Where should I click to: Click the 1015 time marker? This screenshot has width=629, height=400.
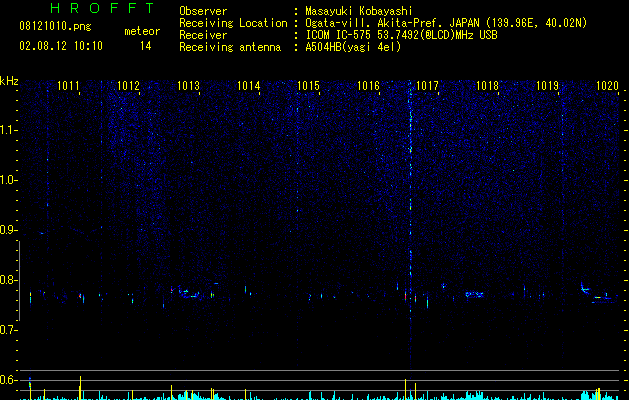click(x=308, y=86)
